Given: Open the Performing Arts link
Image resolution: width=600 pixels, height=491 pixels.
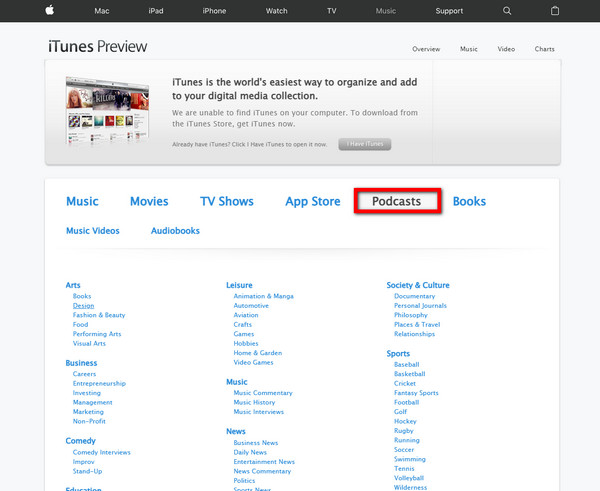Looking at the screenshot, I should click(97, 334).
